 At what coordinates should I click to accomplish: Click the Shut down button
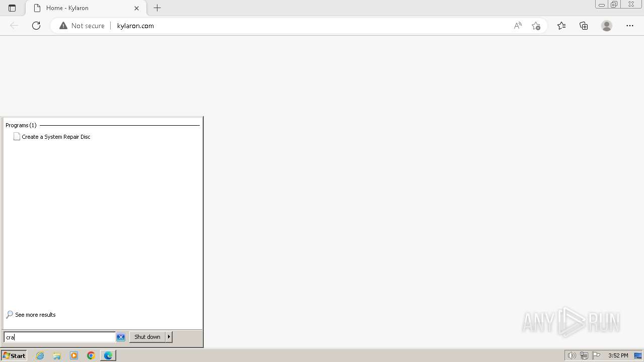pos(147,337)
